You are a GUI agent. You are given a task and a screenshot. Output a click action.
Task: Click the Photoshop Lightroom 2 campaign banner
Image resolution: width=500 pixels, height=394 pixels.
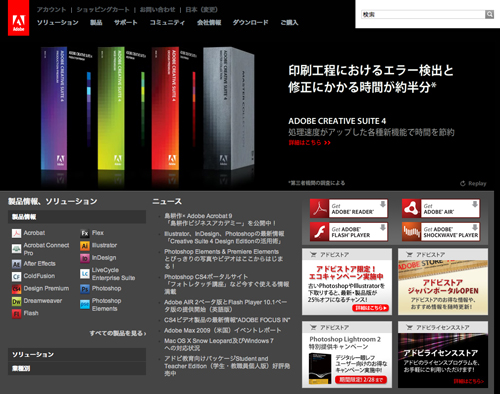point(347,354)
